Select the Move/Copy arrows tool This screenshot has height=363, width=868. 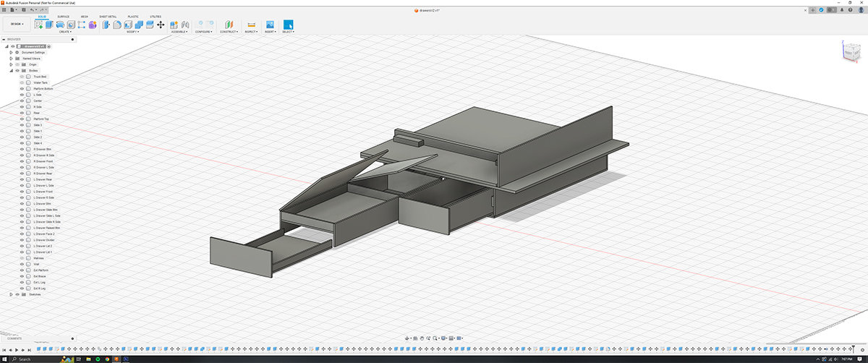point(161,25)
